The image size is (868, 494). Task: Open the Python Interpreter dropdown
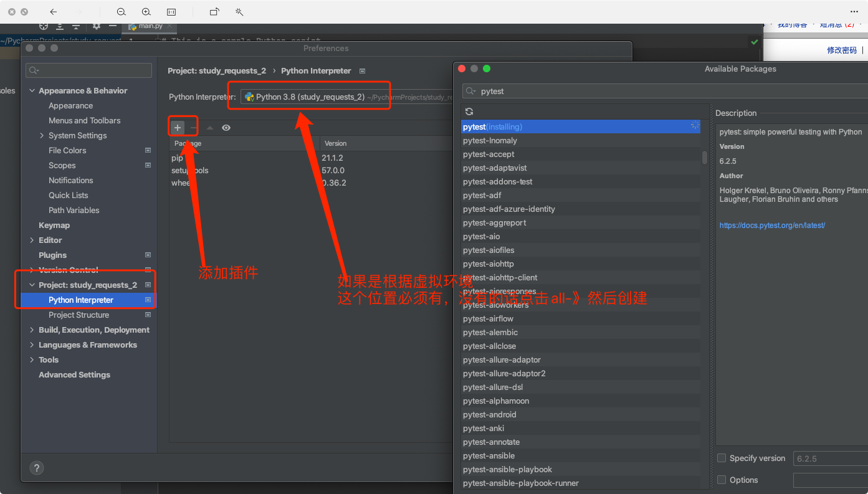tap(346, 97)
